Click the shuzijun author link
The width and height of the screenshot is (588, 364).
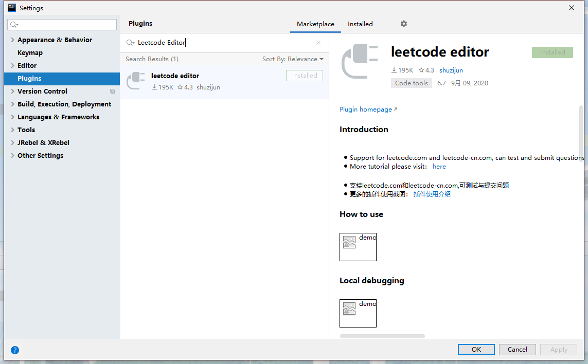point(451,70)
